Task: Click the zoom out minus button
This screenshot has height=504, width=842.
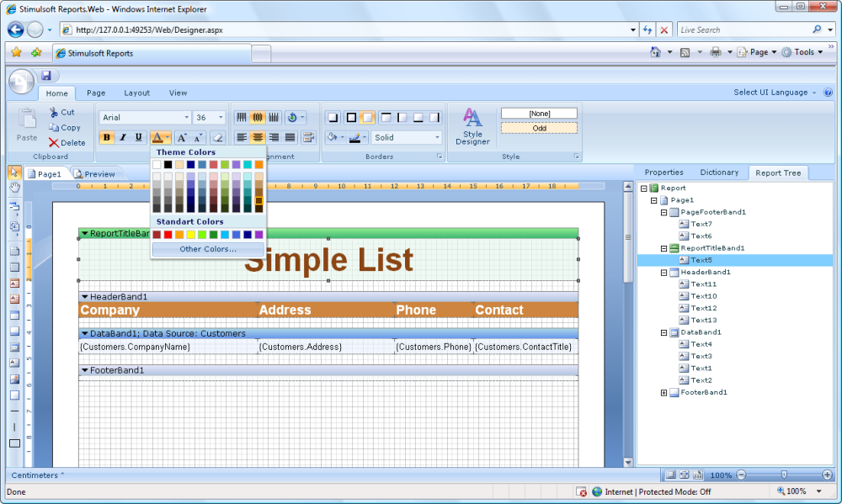Action: coord(742,475)
